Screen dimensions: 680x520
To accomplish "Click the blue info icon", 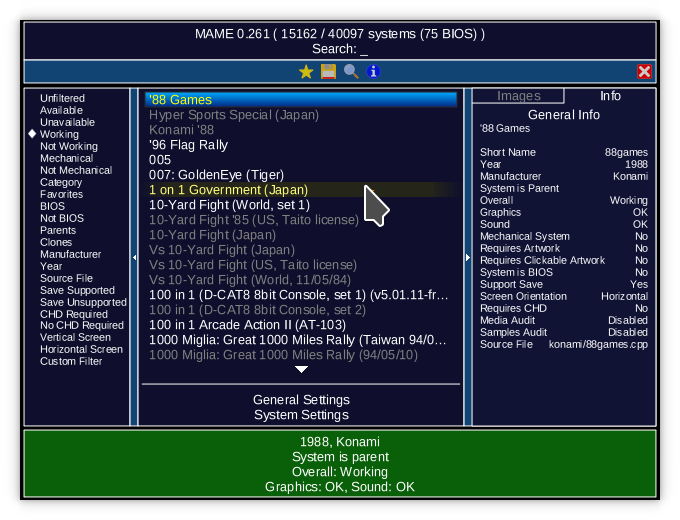I will 373,71.
